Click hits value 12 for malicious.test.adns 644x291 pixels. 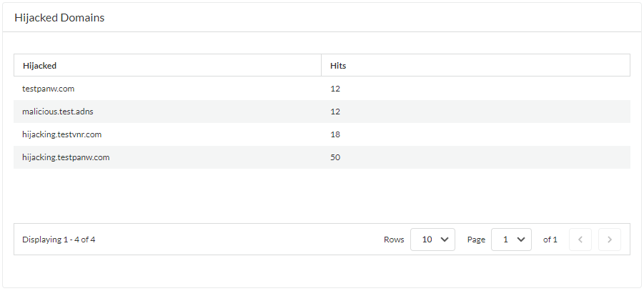click(335, 112)
